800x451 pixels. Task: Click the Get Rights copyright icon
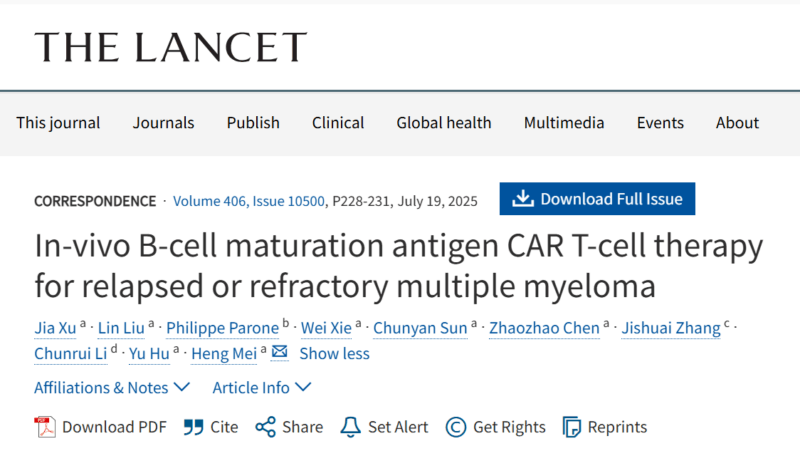[456, 427]
